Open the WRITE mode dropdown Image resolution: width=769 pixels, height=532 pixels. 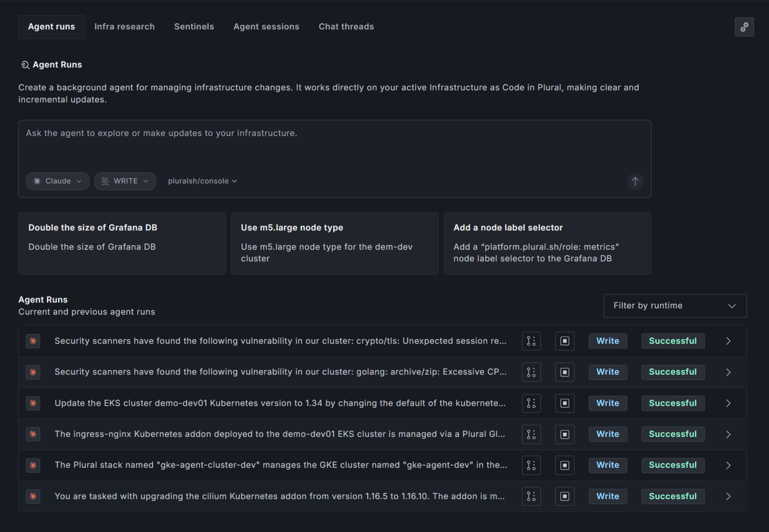coord(125,181)
